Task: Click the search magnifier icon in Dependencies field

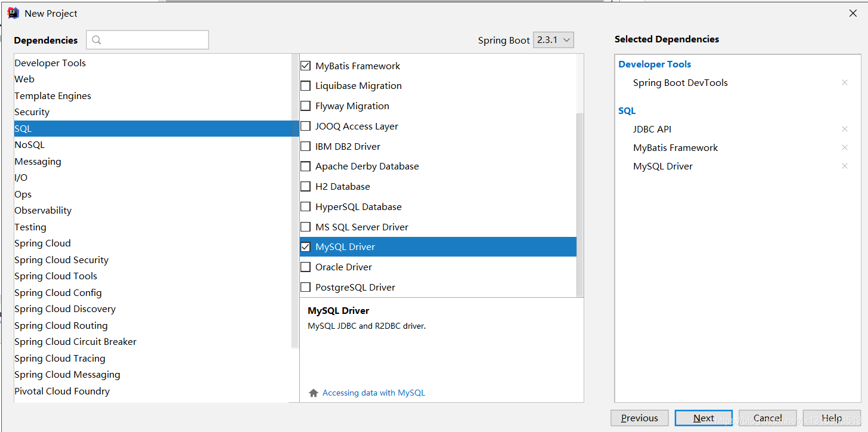Action: point(97,40)
